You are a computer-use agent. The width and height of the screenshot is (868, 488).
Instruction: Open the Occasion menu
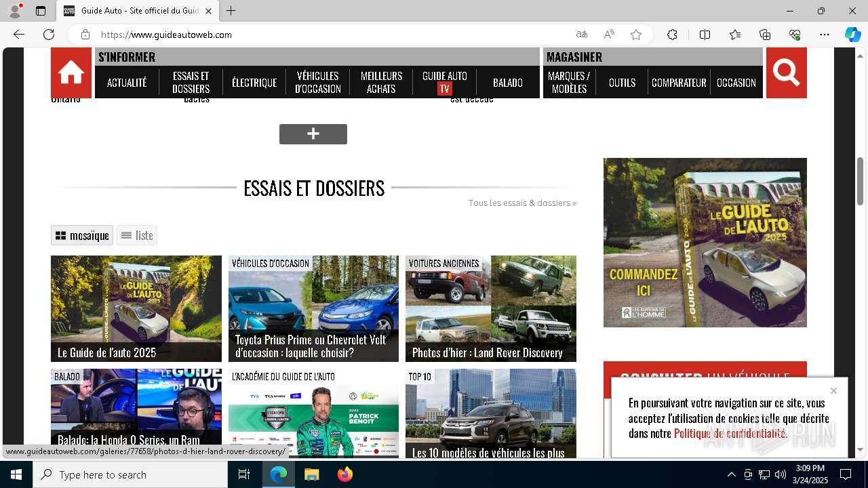(x=736, y=83)
